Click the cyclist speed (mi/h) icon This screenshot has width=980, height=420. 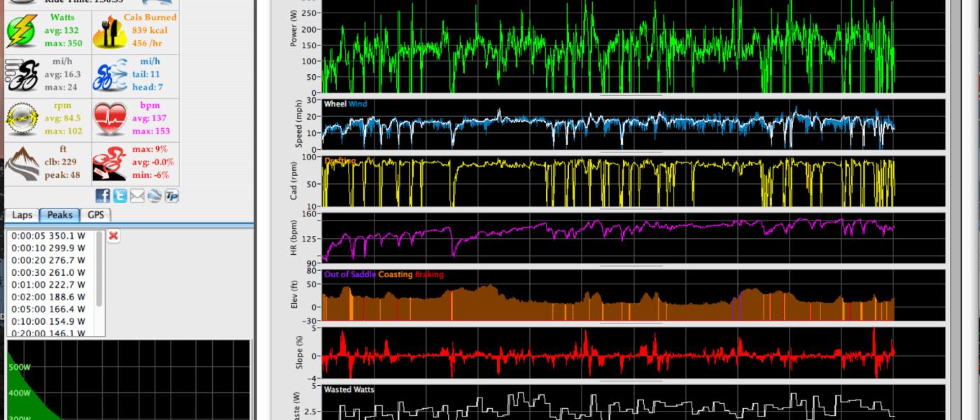tap(22, 75)
